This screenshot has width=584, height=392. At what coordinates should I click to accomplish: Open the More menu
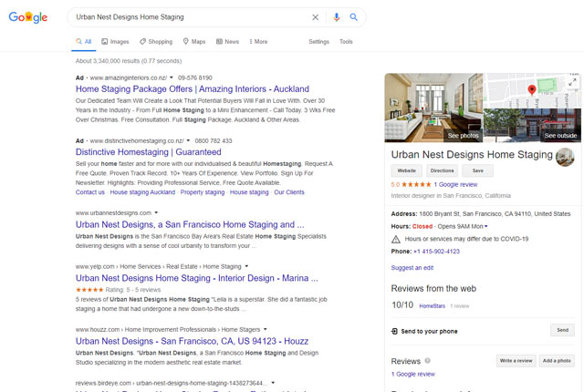coord(258,42)
